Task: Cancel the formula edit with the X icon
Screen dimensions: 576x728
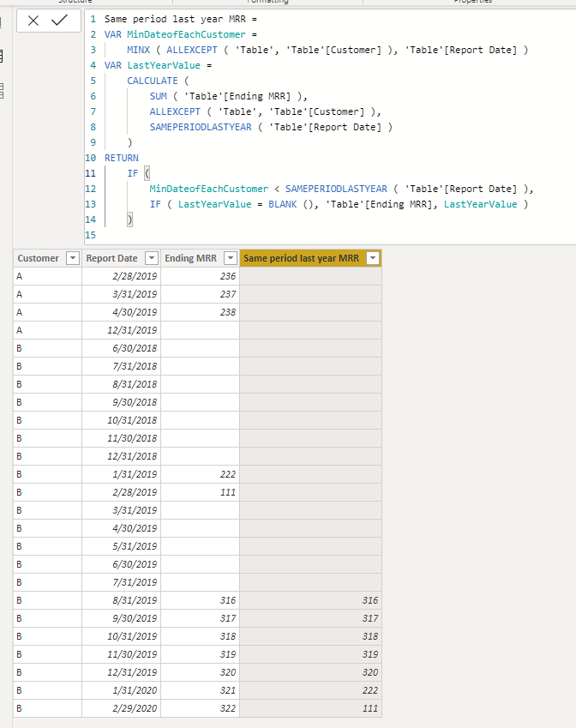Action: coord(33,21)
